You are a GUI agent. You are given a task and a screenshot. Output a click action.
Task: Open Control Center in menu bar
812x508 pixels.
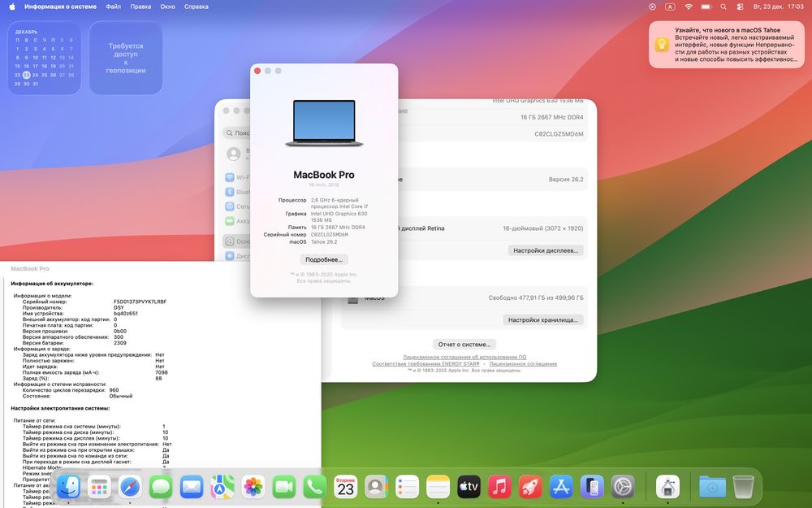tap(740, 7)
